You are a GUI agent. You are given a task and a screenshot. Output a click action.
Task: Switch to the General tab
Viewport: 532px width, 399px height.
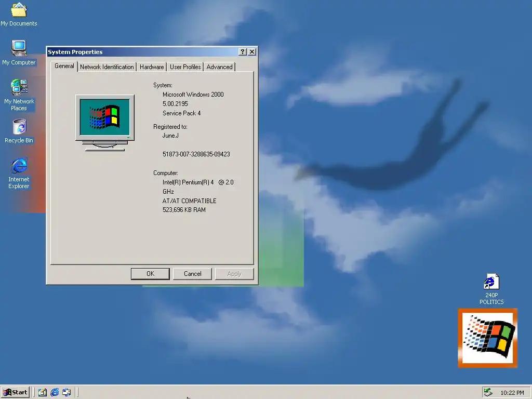64,66
